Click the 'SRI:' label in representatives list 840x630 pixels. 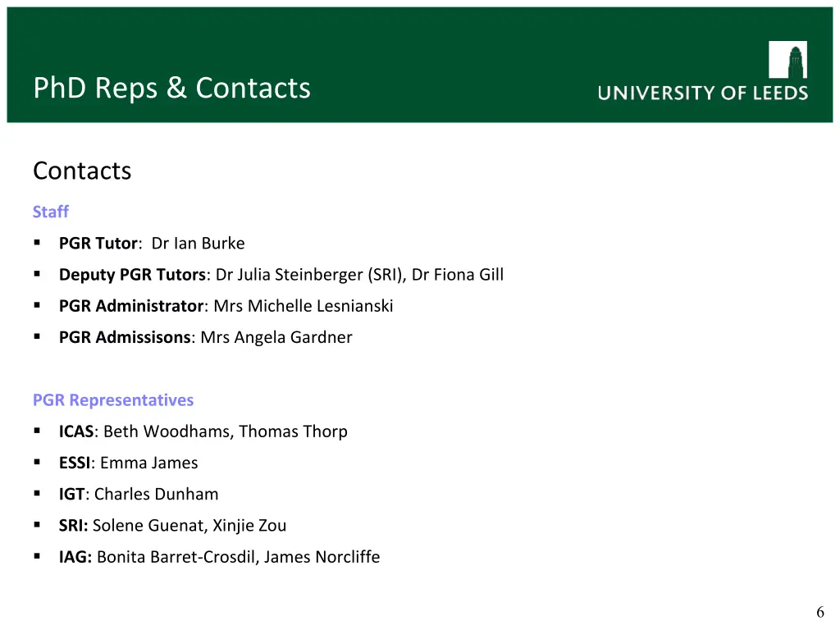(73, 526)
